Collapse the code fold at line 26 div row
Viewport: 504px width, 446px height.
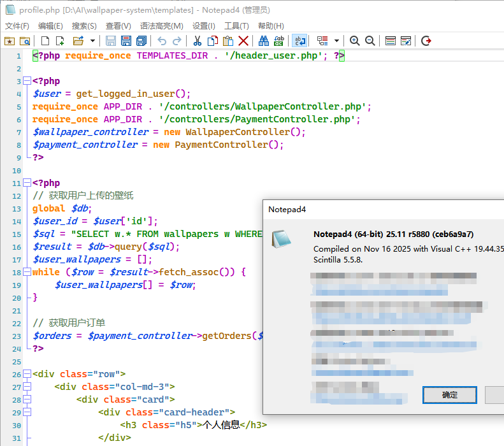coord(27,374)
